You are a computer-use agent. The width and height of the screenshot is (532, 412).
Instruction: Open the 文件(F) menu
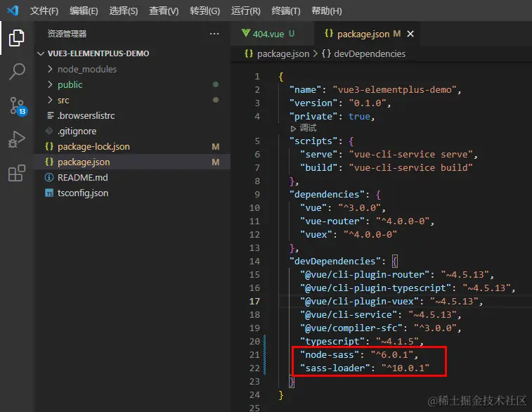(x=44, y=11)
